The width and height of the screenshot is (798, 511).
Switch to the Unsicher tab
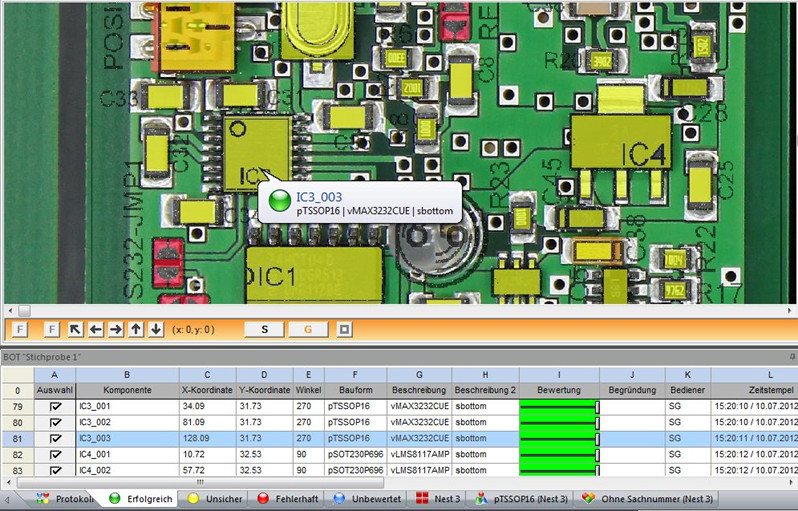pos(216,499)
